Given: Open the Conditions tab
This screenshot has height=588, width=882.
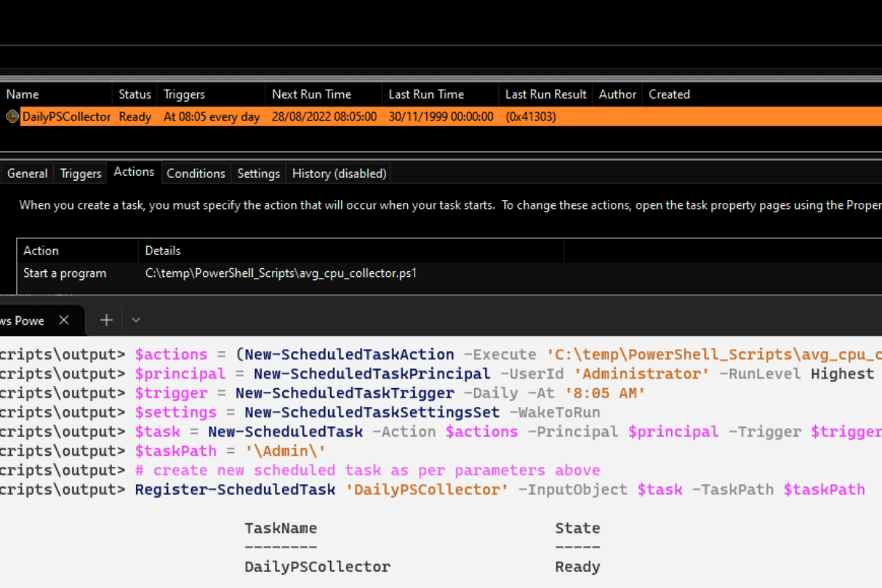Looking at the screenshot, I should (x=196, y=173).
